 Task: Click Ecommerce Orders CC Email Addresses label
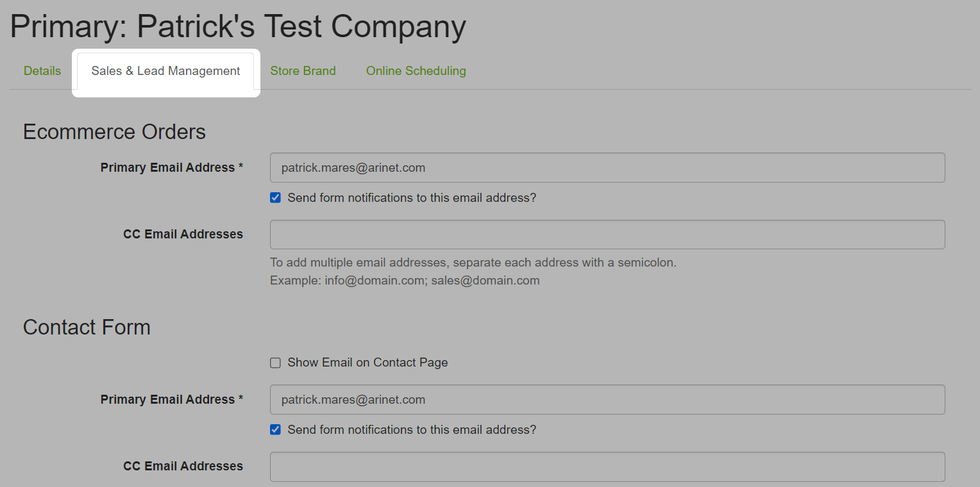(183, 234)
